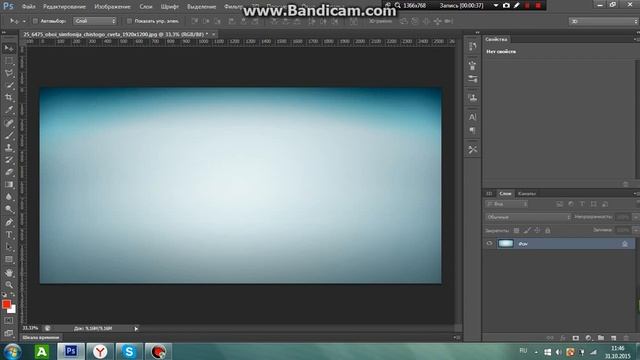Select the Hand tool
This screenshot has width=640, height=360.
pyautogui.click(x=9, y=272)
